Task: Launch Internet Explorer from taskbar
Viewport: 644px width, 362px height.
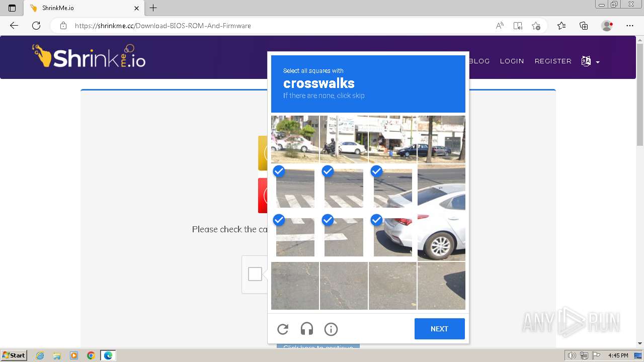Action: coord(40,355)
